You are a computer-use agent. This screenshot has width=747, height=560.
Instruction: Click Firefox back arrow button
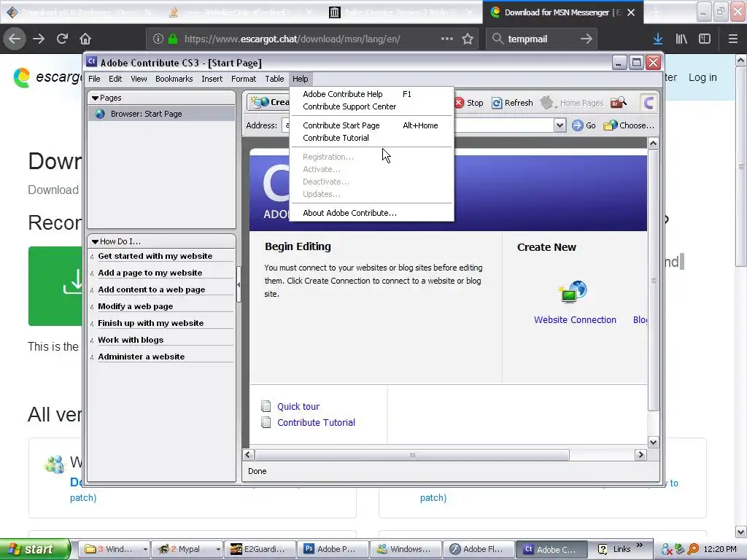pyautogui.click(x=15, y=39)
